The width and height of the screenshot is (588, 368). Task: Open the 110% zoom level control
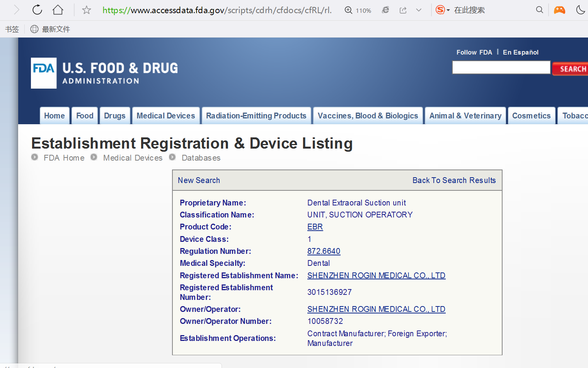click(358, 10)
